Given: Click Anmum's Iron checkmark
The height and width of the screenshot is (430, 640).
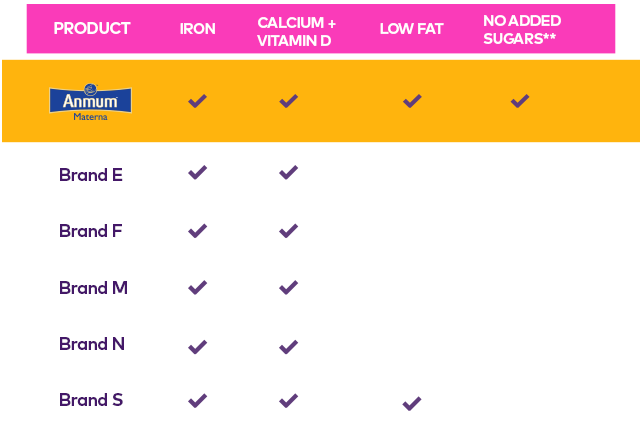Looking at the screenshot, I should pos(198,101).
